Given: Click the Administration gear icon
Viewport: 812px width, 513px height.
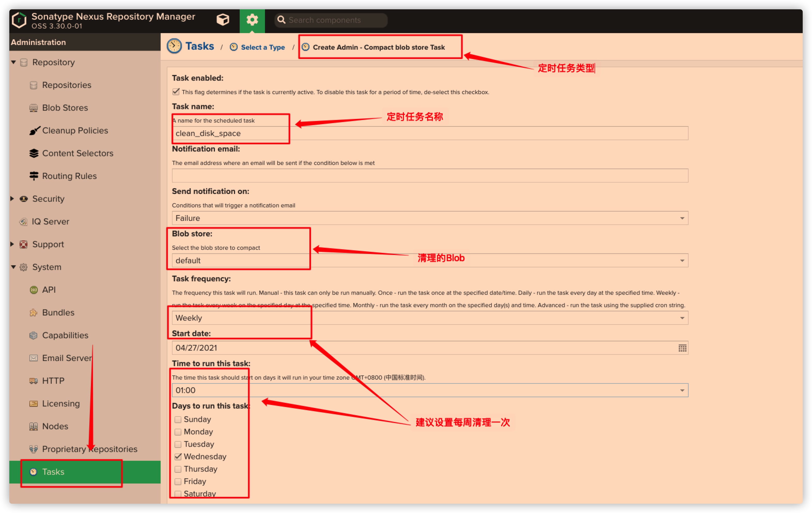Looking at the screenshot, I should [x=252, y=20].
